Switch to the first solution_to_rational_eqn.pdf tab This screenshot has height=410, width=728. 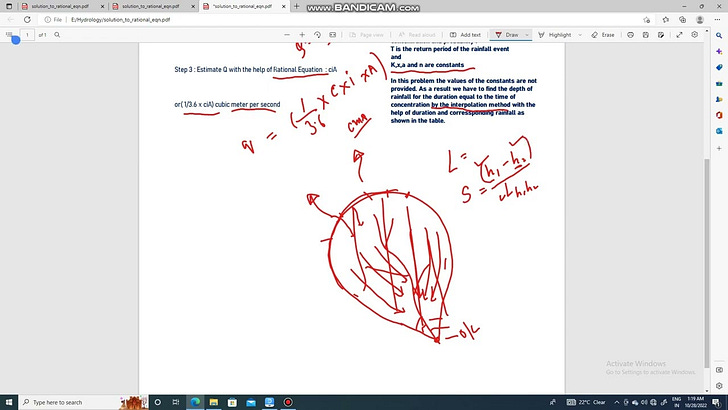62,6
